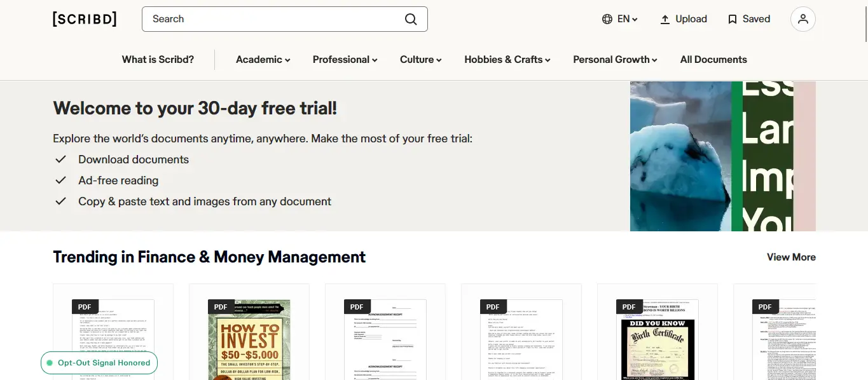Open the Did You Know Birth Certificate document
Screen dimensions: 868x380
658,340
